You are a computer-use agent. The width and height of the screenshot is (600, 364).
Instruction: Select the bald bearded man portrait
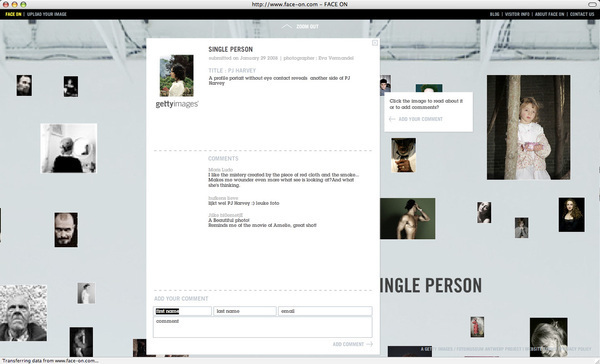click(x=66, y=230)
